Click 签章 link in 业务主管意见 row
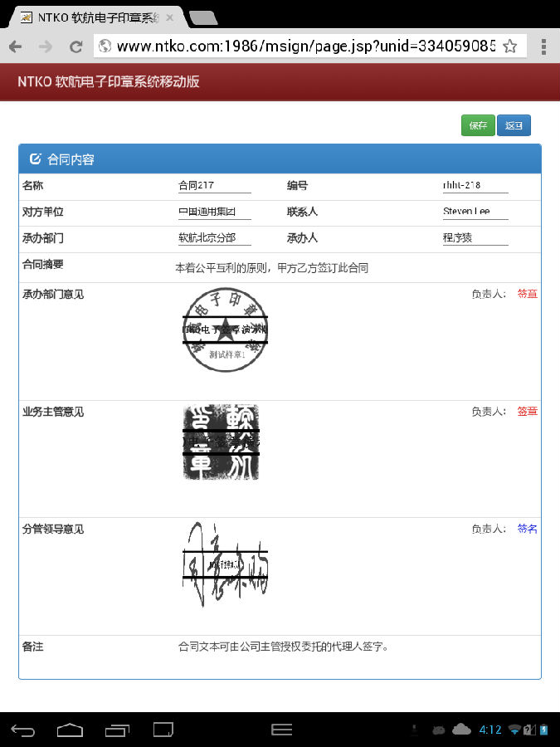 527,411
